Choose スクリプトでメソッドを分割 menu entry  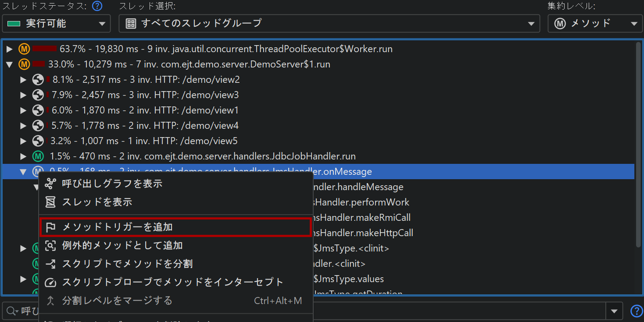tap(127, 264)
